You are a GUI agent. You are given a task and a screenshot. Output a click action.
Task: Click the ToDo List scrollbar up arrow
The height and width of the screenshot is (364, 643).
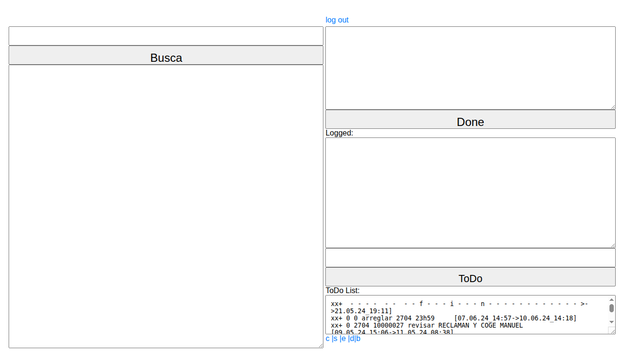611,299
